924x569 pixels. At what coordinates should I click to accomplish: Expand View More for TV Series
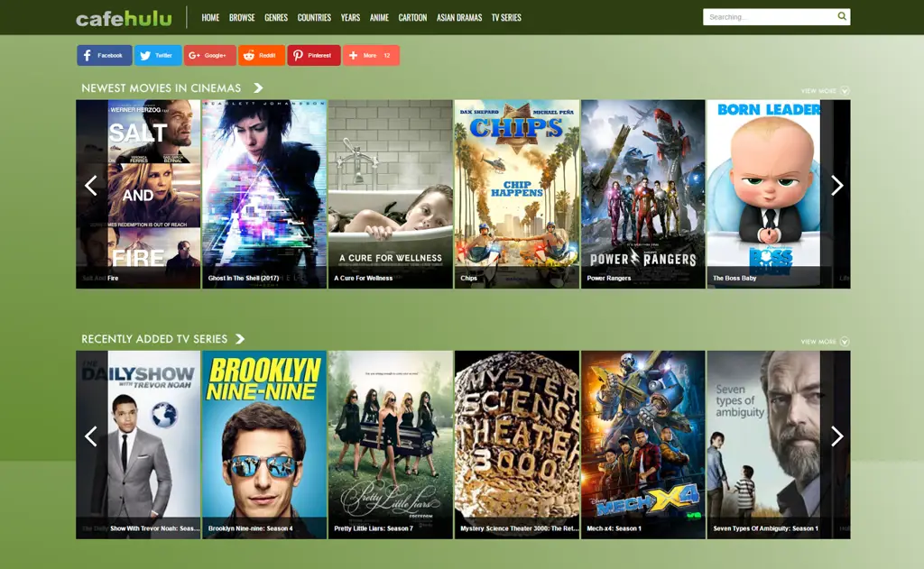[x=825, y=342]
